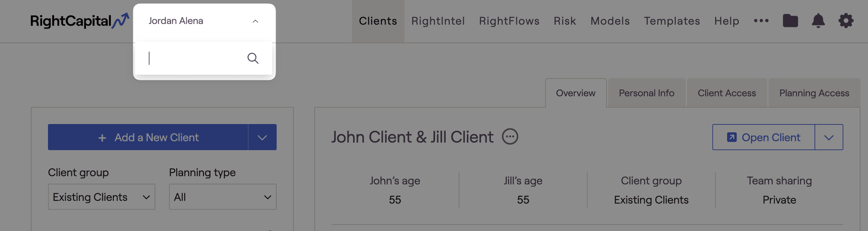Open the settings gear
The width and height of the screenshot is (868, 231).
coord(846,21)
